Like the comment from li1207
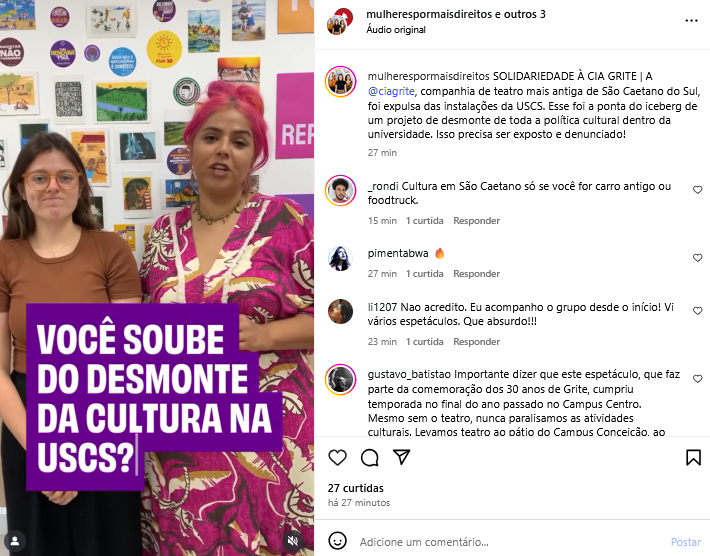The width and height of the screenshot is (710, 556). [697, 311]
